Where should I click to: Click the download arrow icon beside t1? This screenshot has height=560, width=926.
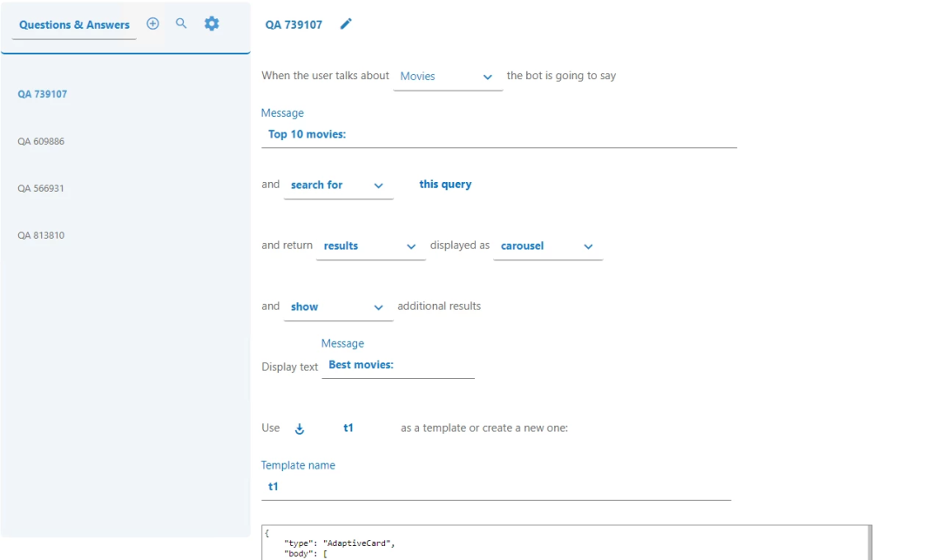click(300, 428)
